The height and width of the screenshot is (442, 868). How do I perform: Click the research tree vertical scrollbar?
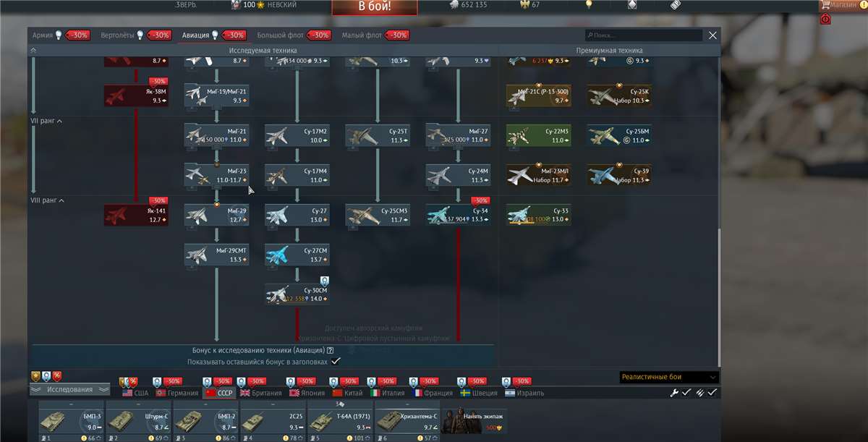coord(719,298)
